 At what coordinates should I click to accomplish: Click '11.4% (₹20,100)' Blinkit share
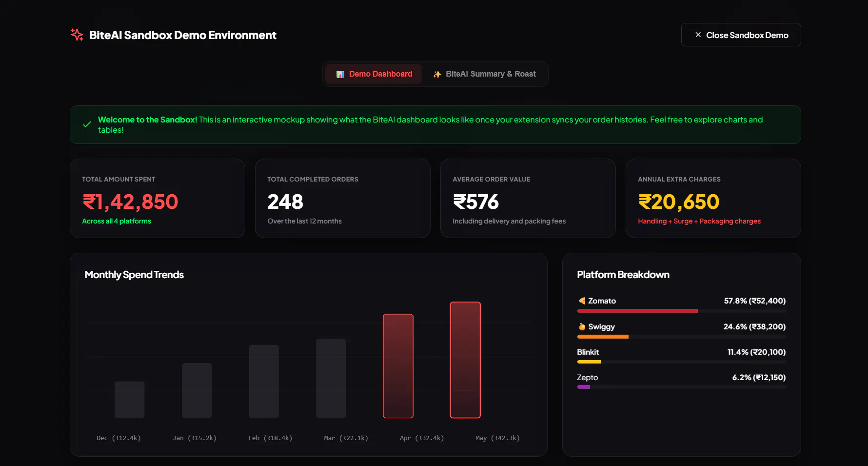tap(756, 352)
